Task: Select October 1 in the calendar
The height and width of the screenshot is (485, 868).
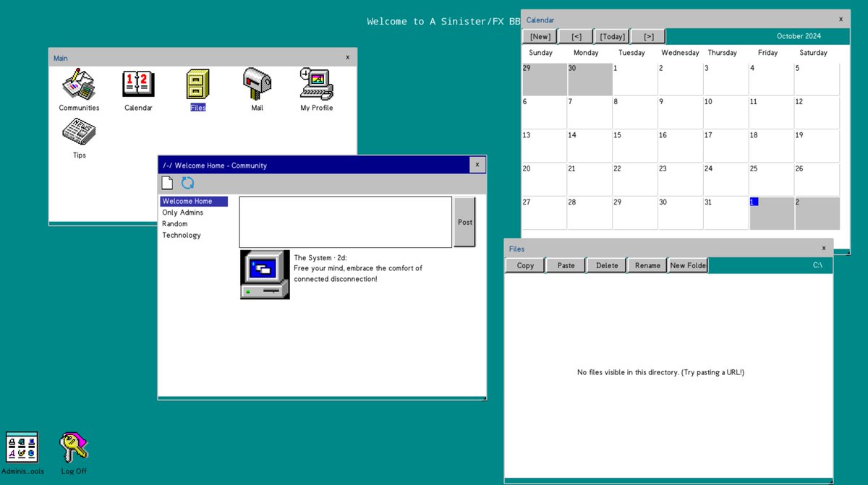Action: click(x=634, y=79)
